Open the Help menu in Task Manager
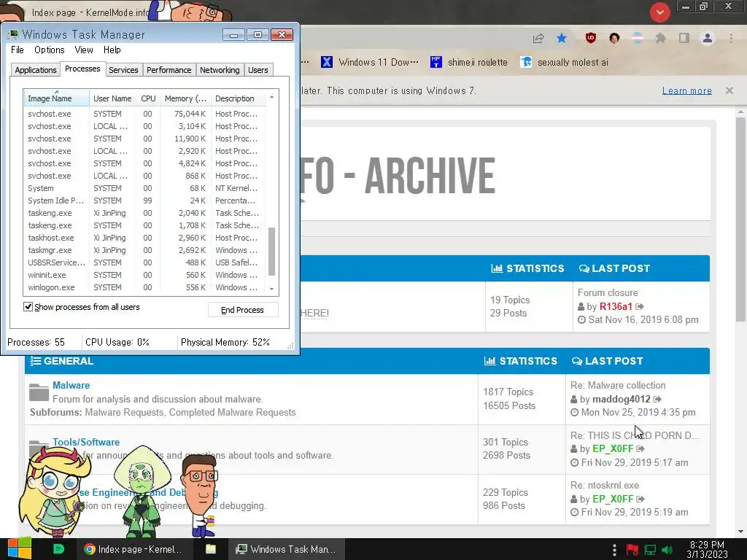 point(112,50)
